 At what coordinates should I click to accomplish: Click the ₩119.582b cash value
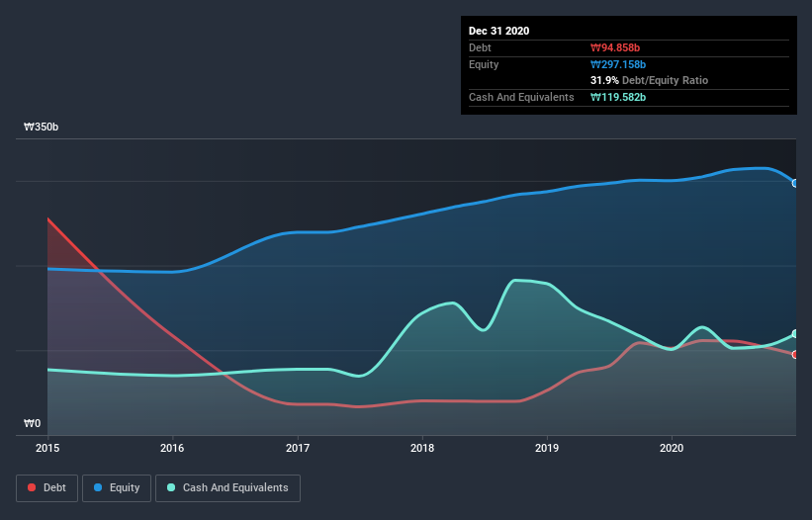coord(618,97)
